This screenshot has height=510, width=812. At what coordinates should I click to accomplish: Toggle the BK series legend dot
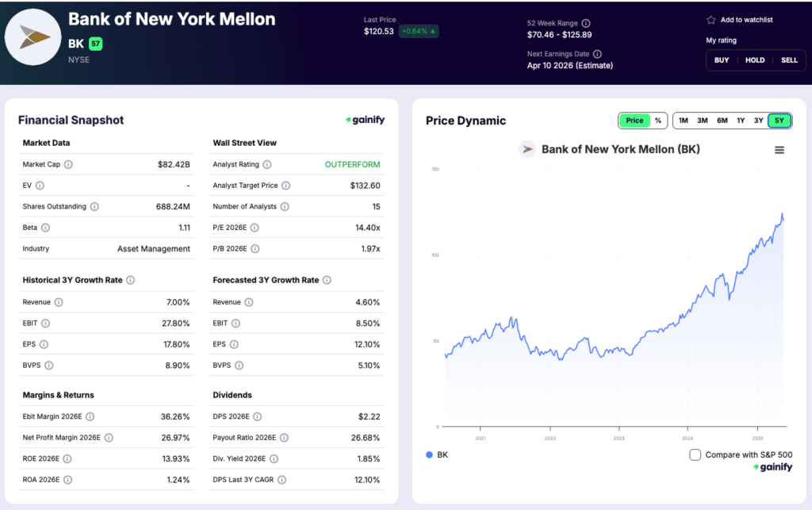429,454
